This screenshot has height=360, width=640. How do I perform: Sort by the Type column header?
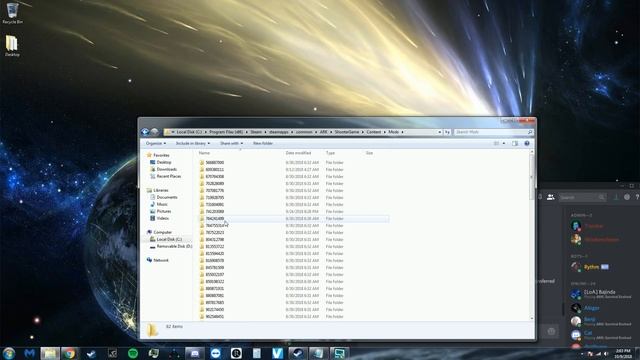(330, 153)
